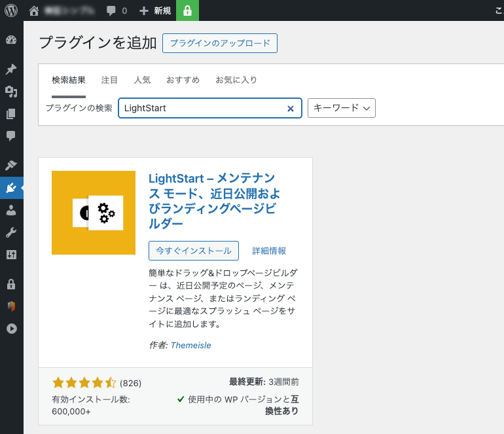
Task: Switch to お気に入り tab
Action: pyautogui.click(x=236, y=80)
